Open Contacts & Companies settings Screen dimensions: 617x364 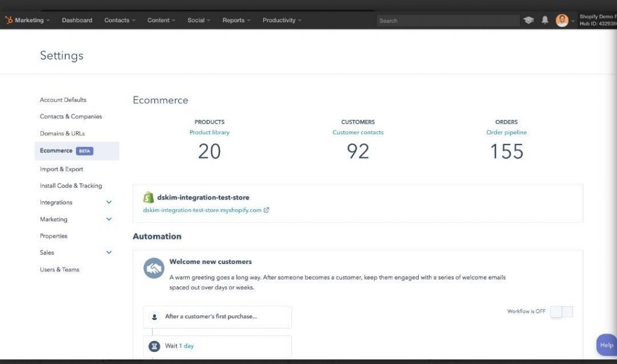[x=71, y=116]
